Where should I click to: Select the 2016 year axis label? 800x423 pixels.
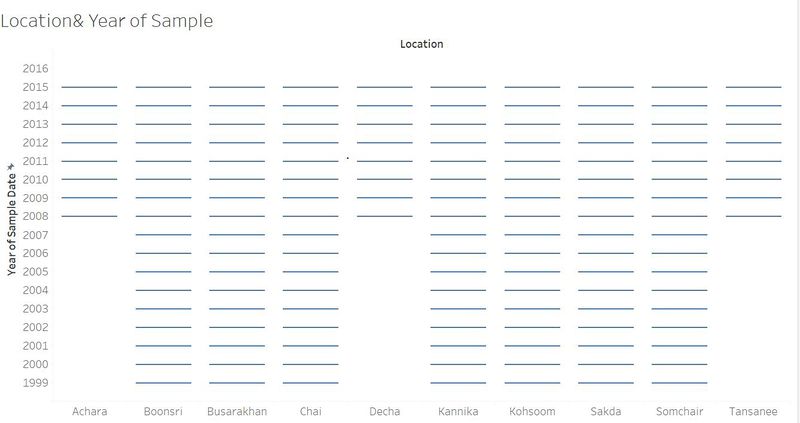(35, 68)
